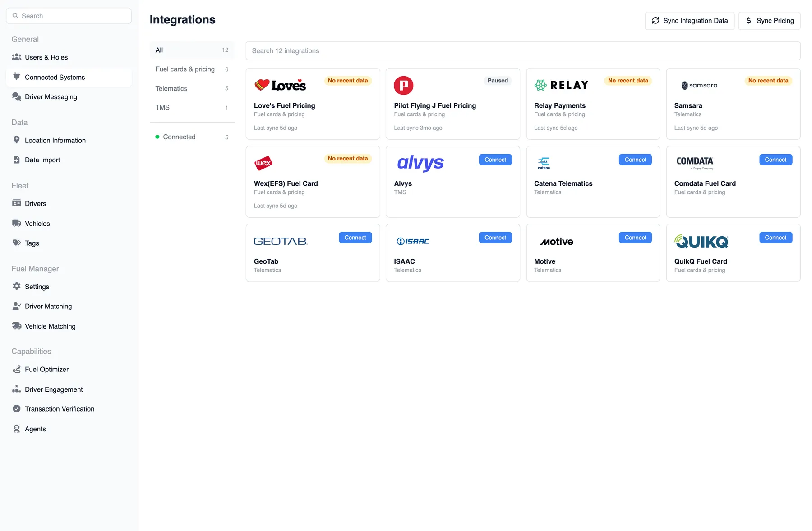Click the Relay logo on its card
This screenshot has height=531, width=812.
562,85
